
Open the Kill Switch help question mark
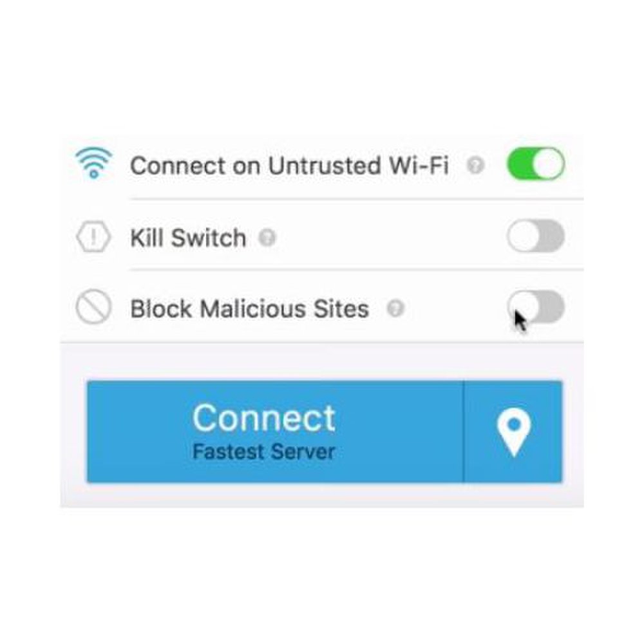267,238
